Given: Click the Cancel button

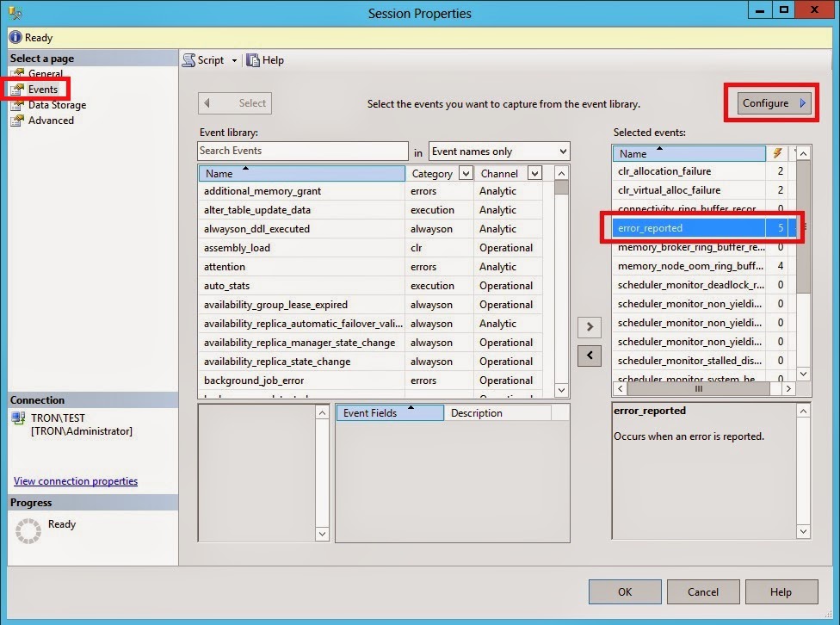Looking at the screenshot, I should (x=703, y=591).
